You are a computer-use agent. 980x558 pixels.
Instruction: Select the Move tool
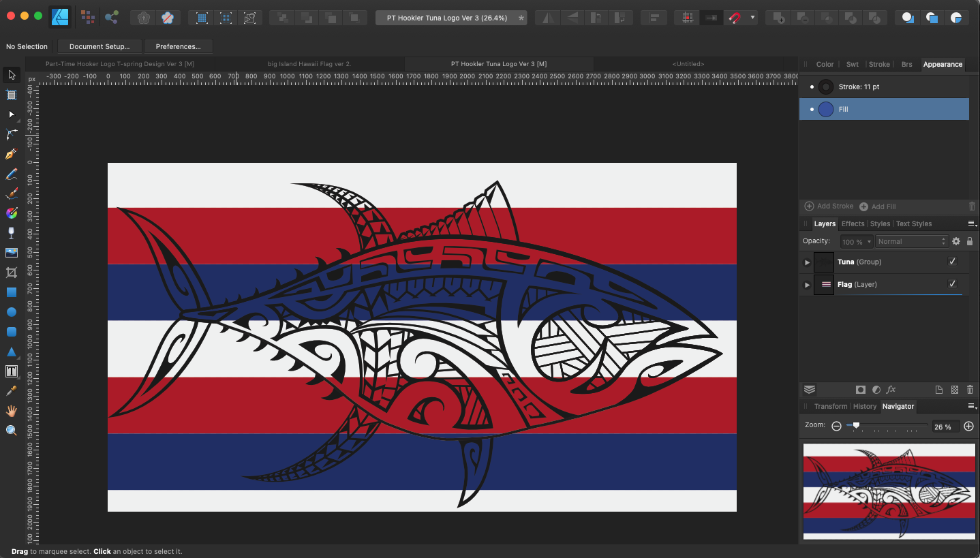click(x=12, y=75)
